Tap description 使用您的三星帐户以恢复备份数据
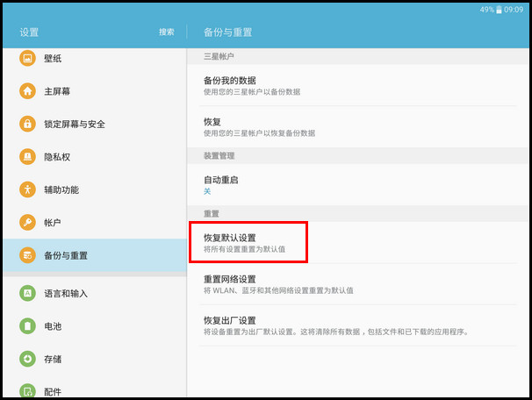The height and width of the screenshot is (400, 532). (x=259, y=133)
